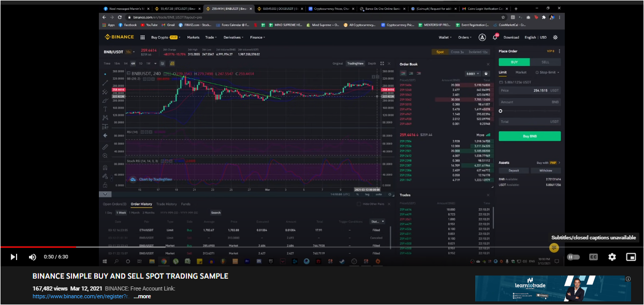
Task: Open the binance.com register link
Action: tap(80, 297)
